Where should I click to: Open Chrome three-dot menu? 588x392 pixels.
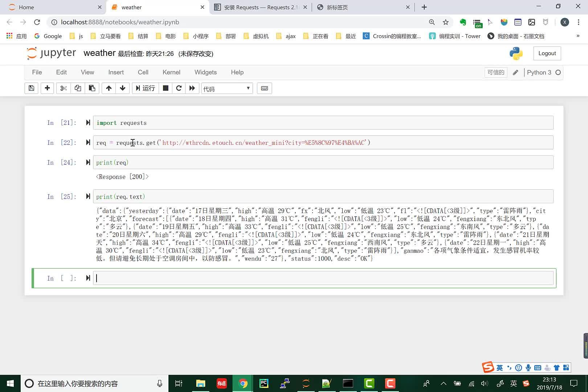(579, 22)
